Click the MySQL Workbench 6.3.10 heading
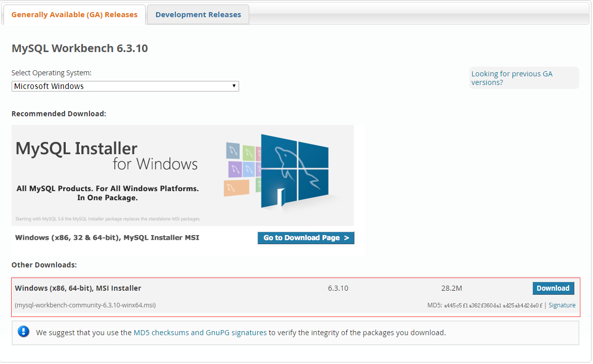Screen dimensions: 593x364 click(x=80, y=49)
